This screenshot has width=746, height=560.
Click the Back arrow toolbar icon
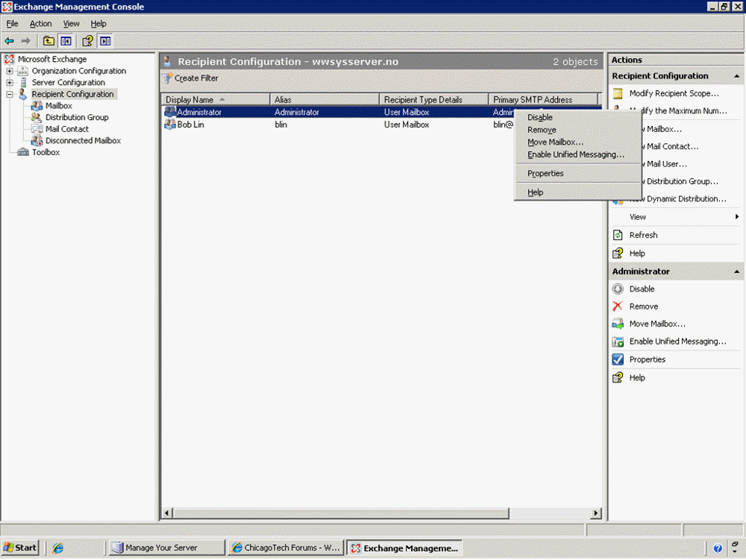point(10,41)
